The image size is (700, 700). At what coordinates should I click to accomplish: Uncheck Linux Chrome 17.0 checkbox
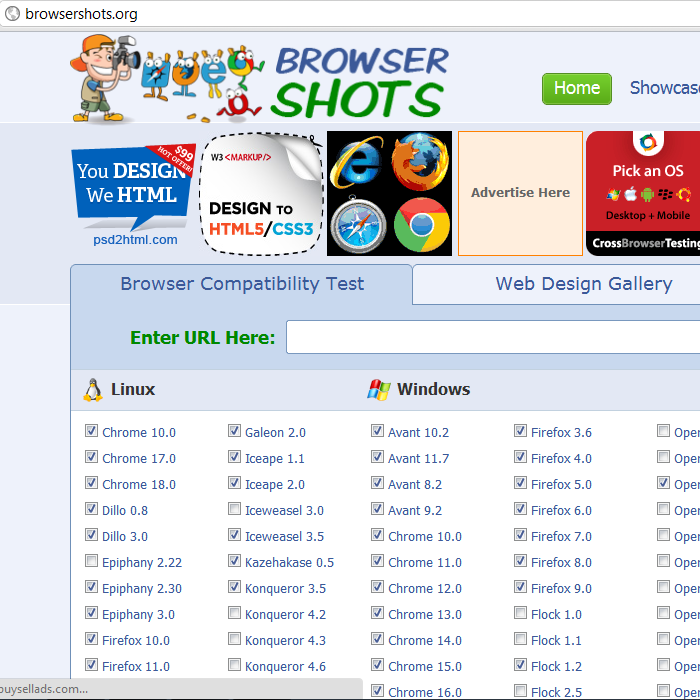92,457
